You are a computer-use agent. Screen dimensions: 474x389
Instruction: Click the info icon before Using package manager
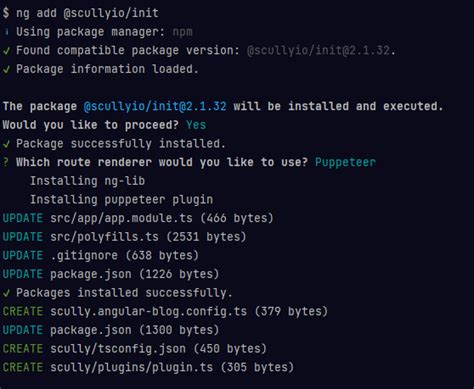(6, 32)
